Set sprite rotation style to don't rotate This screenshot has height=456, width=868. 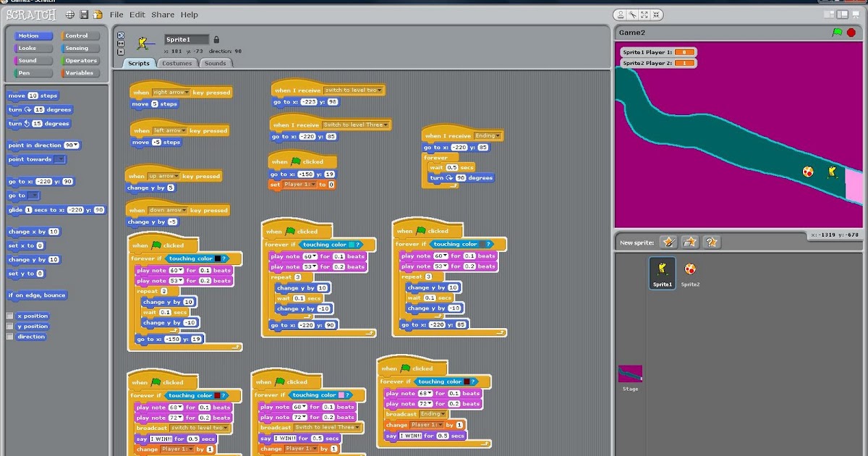click(x=121, y=51)
